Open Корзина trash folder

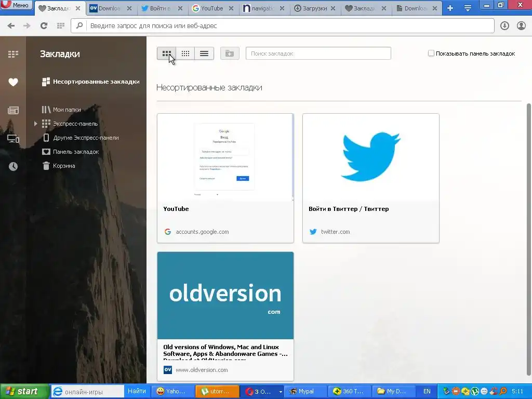click(58, 166)
